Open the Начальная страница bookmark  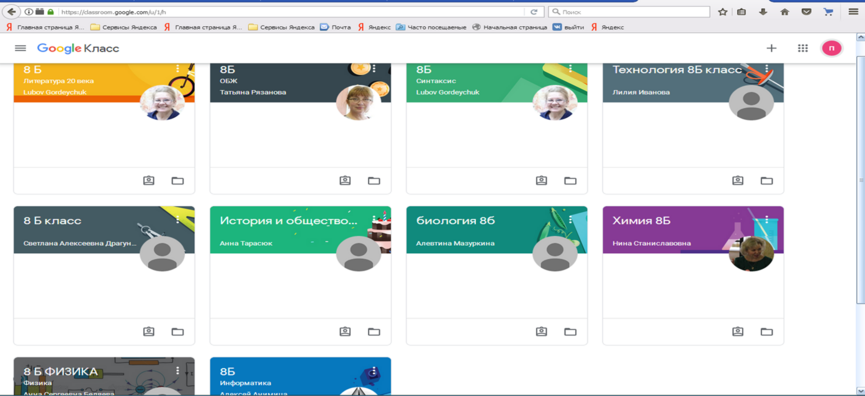coord(510,27)
